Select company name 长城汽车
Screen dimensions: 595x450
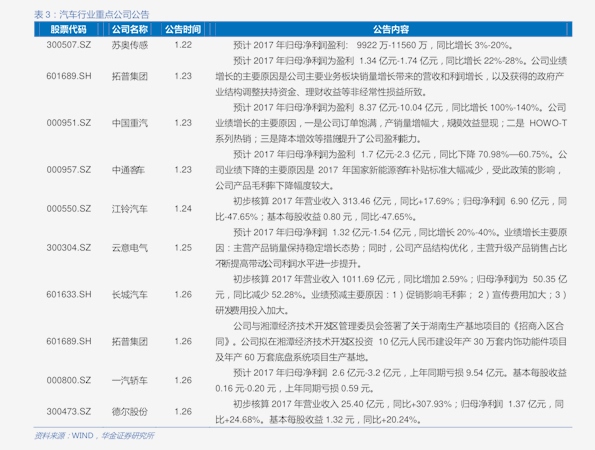(x=129, y=295)
